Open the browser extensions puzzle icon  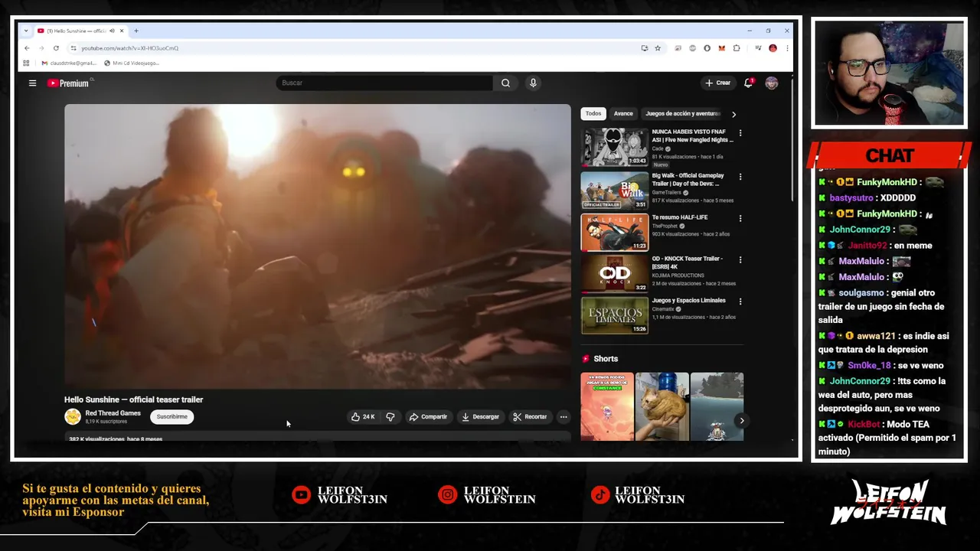click(737, 48)
